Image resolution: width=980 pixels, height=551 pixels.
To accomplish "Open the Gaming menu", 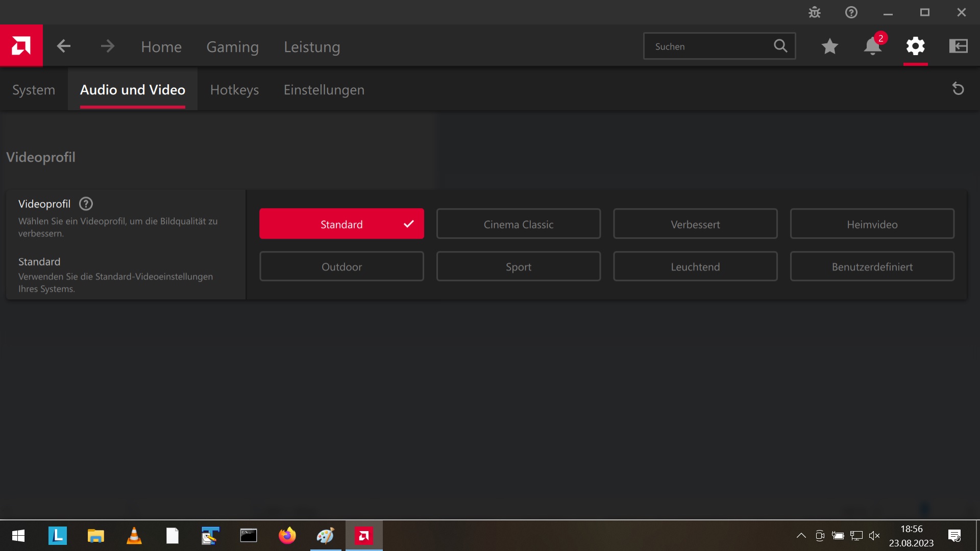I will pos(232,47).
